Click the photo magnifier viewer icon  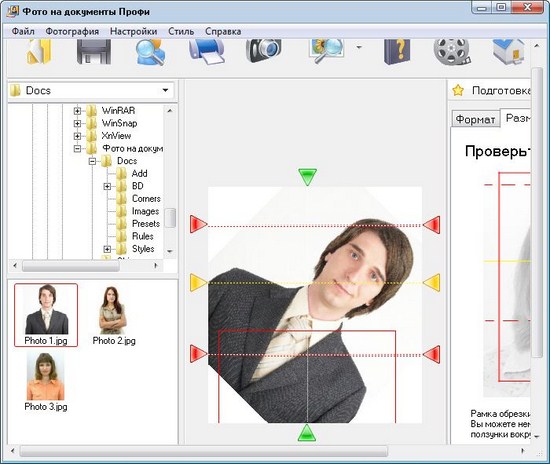point(327,51)
